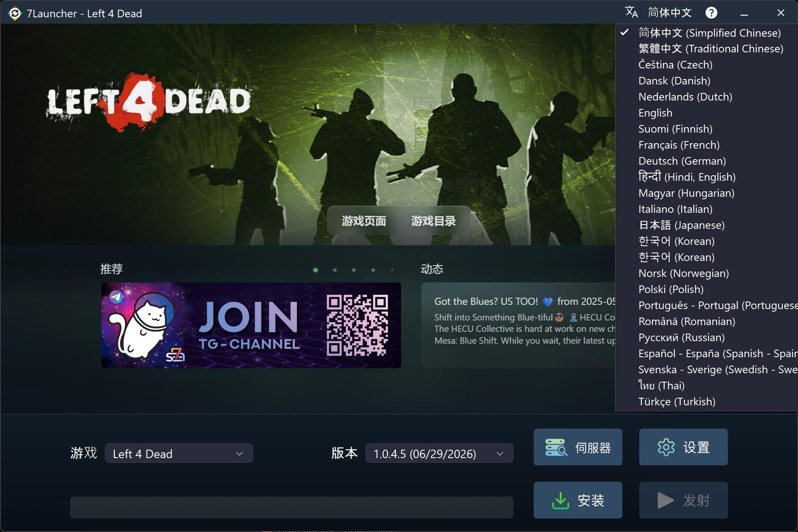This screenshot has width=798, height=532.
Task: Select the first green carousel dot
Action: click(315, 270)
